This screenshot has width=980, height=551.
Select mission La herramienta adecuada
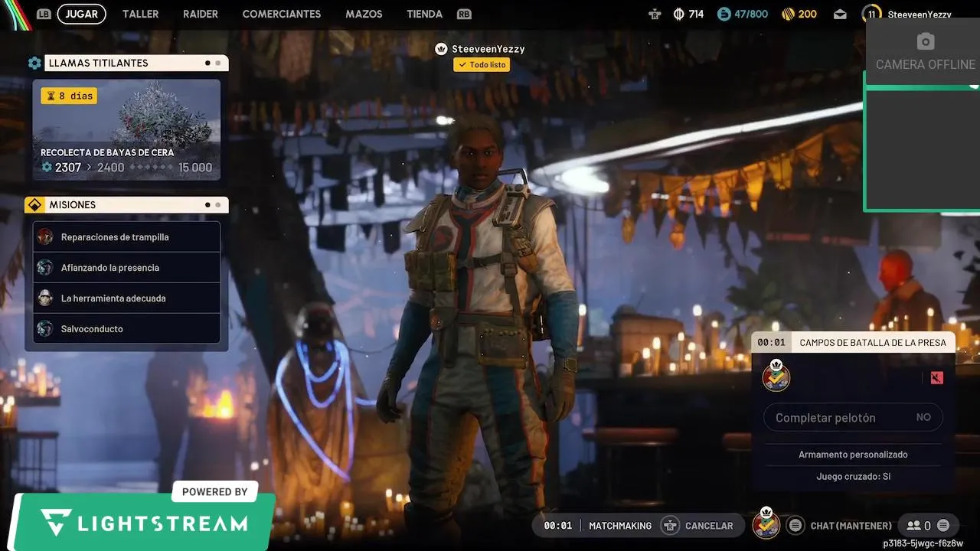click(x=126, y=298)
